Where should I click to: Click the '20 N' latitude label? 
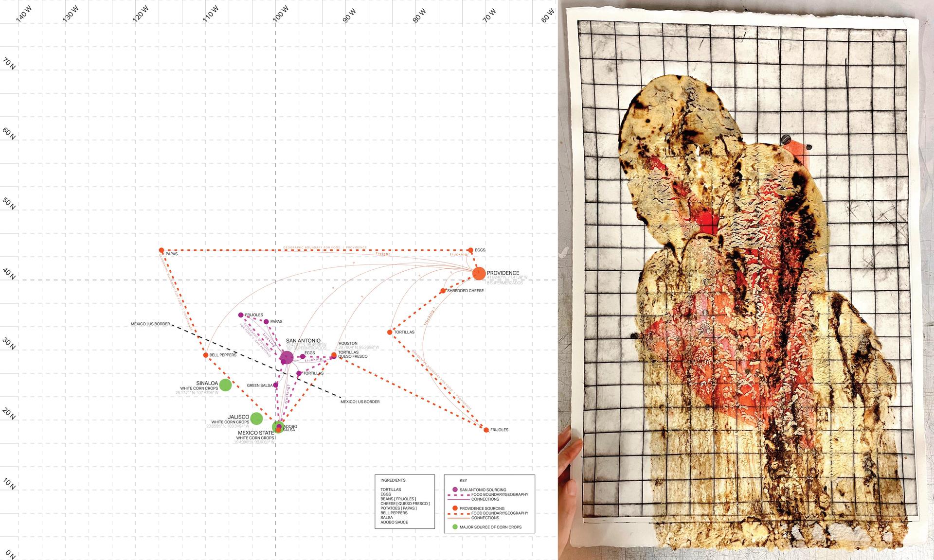point(9,414)
